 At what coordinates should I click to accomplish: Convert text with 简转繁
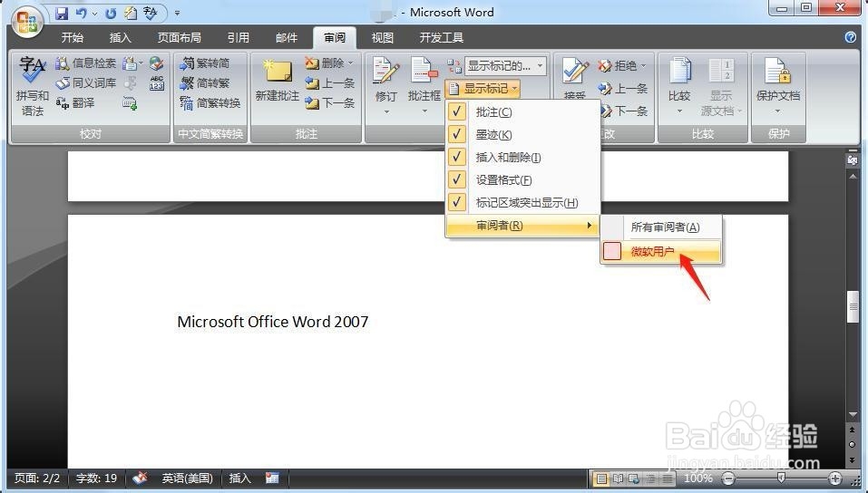tap(205, 83)
